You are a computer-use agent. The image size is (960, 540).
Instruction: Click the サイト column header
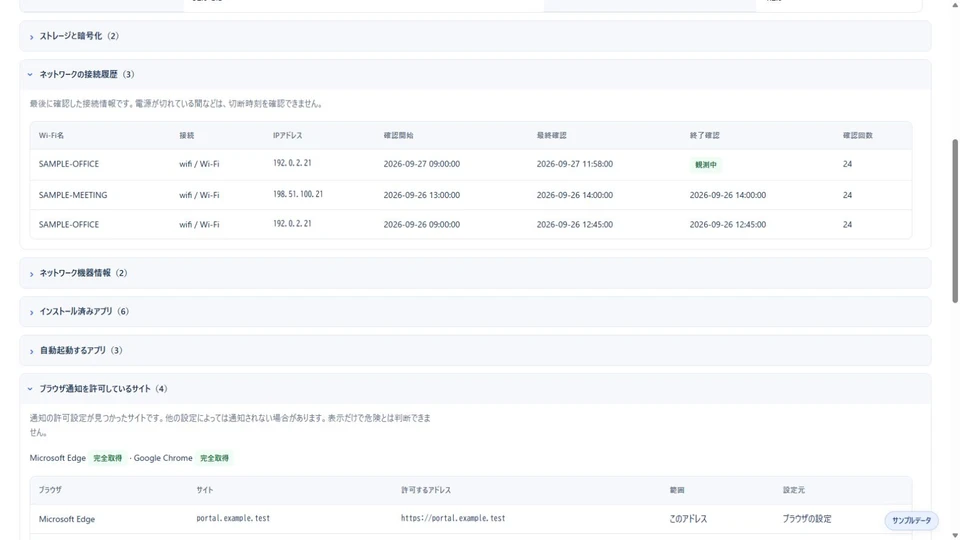(x=205, y=490)
